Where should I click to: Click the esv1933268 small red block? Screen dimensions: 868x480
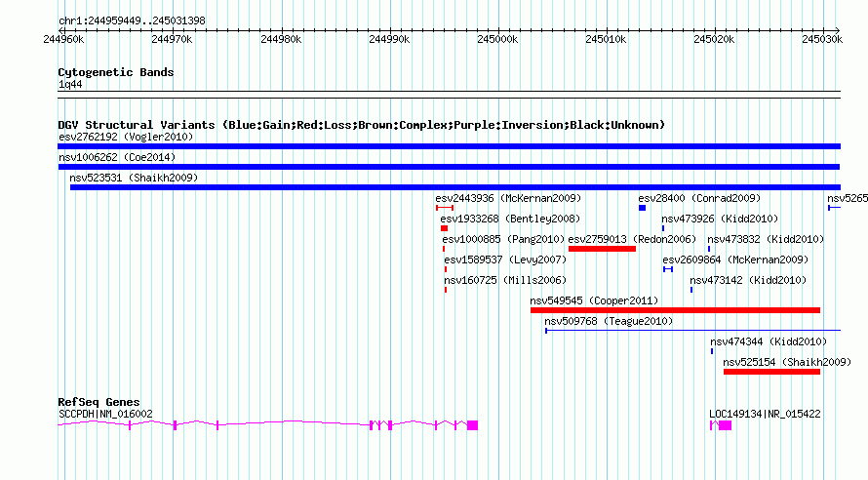coord(444,228)
